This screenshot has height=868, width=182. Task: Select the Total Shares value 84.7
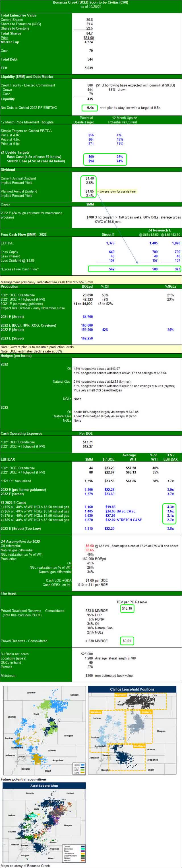pos(89,33)
